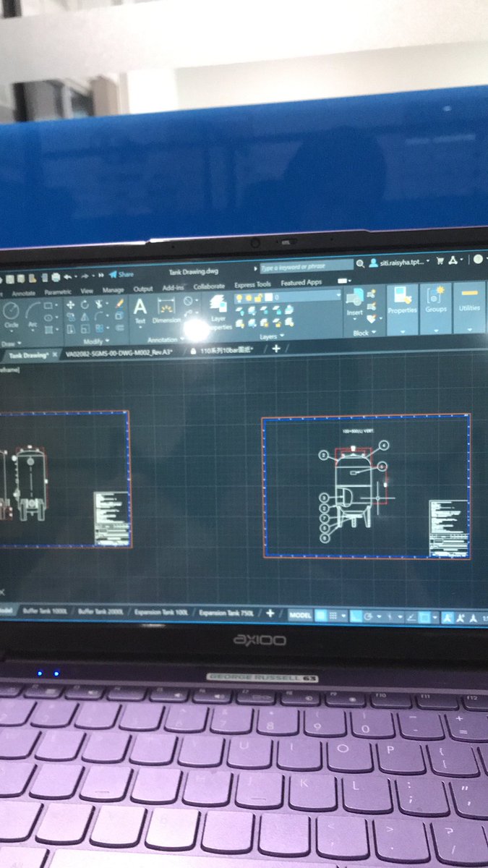488x868 pixels.
Task: Click the Redo arrow in quick access toolbar
Action: tap(85, 276)
